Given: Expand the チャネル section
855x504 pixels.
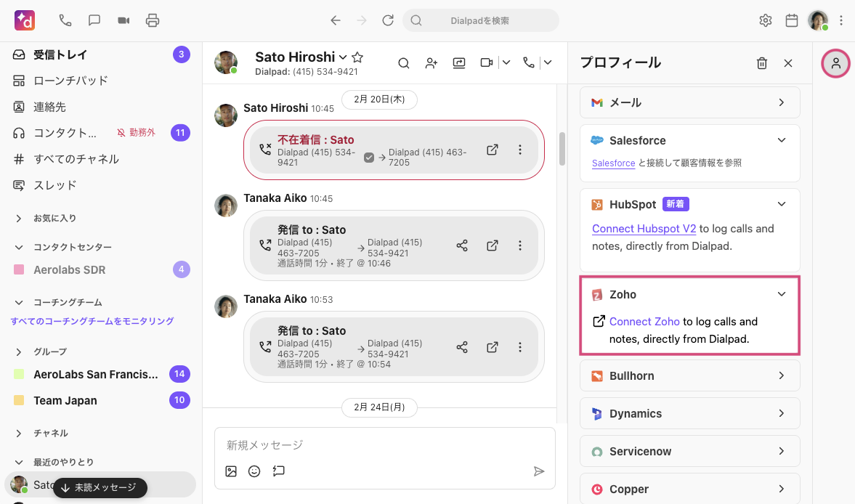Looking at the screenshot, I should click(19, 433).
